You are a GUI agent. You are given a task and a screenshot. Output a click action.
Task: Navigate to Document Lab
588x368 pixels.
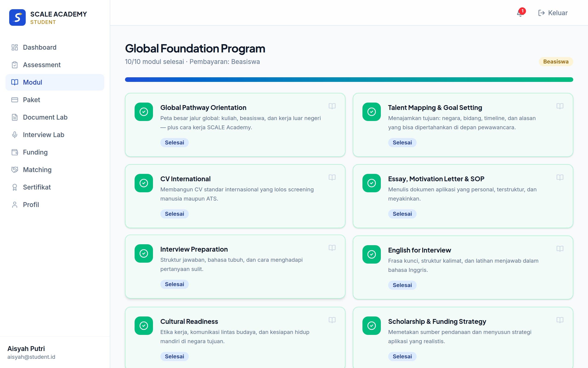click(55, 117)
